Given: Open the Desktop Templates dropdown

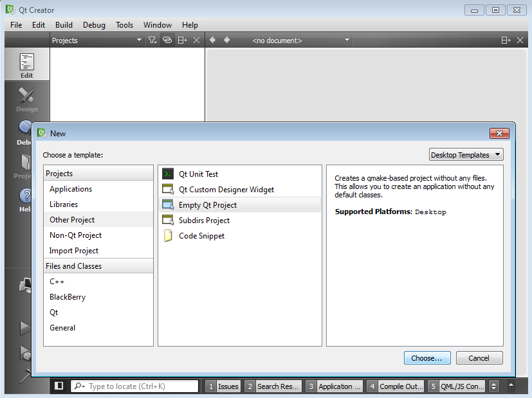Looking at the screenshot, I should click(466, 154).
